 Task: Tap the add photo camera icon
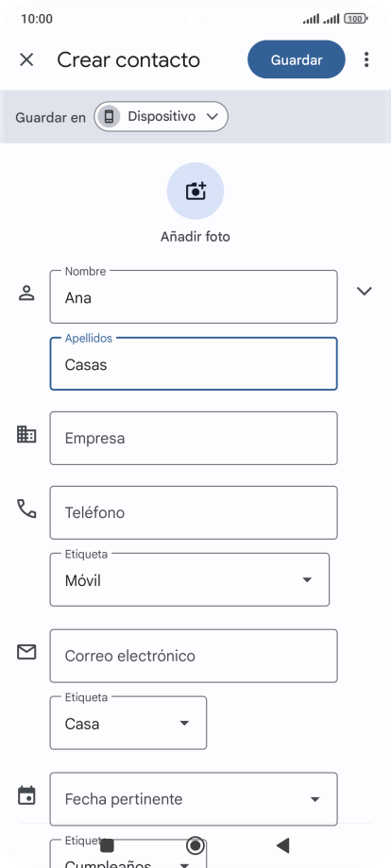[x=195, y=191]
